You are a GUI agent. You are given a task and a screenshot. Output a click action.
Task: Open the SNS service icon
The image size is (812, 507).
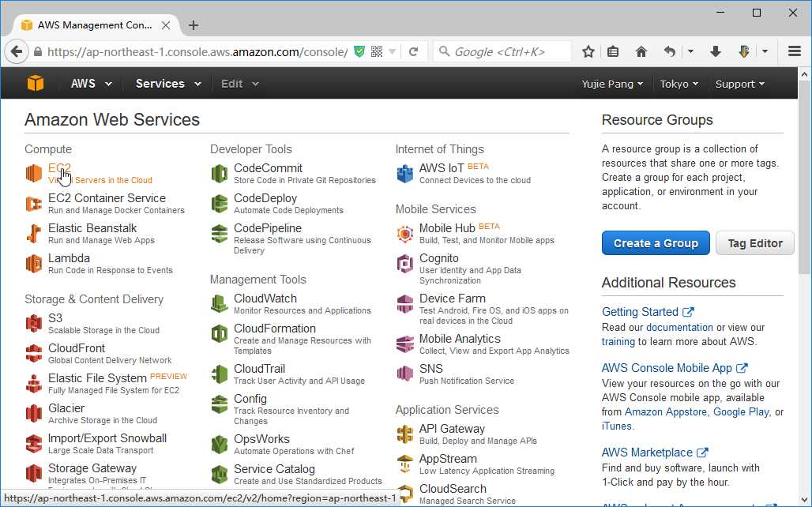[405, 374]
